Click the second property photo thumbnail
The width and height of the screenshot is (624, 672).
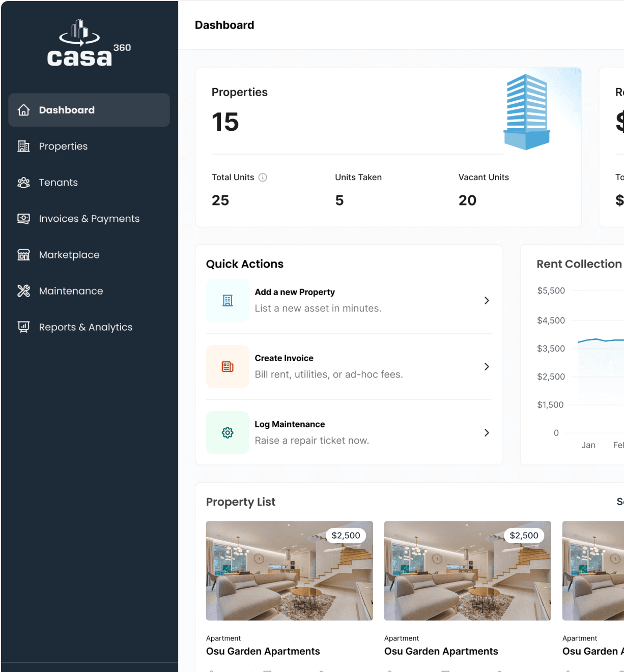tap(467, 570)
